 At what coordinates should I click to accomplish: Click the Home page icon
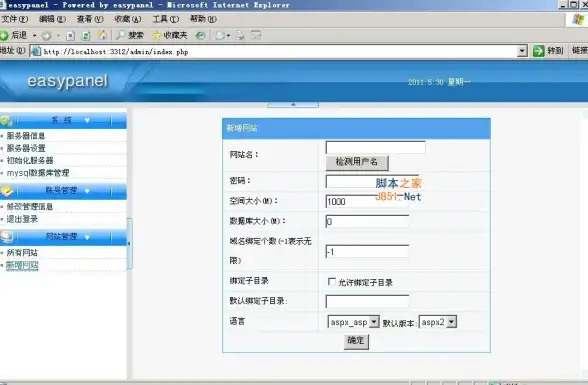click(x=102, y=36)
